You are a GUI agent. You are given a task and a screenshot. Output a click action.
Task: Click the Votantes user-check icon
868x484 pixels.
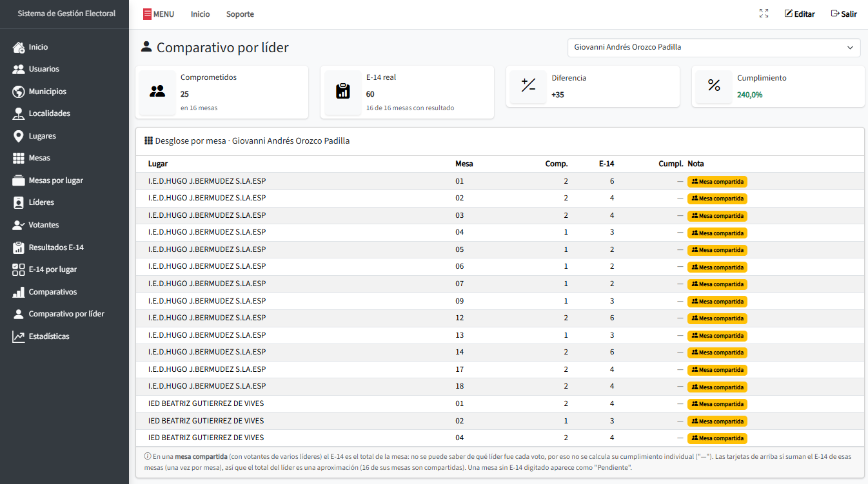pos(18,225)
